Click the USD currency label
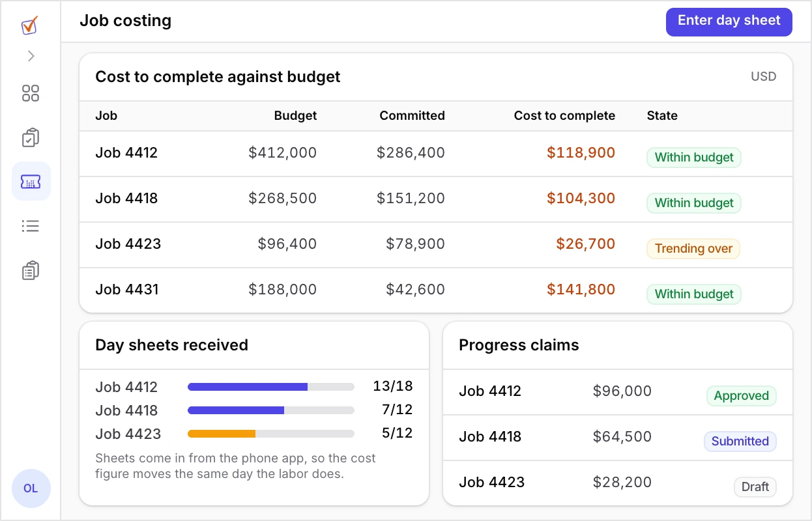Viewport: 812px width, 521px height. [x=763, y=77]
